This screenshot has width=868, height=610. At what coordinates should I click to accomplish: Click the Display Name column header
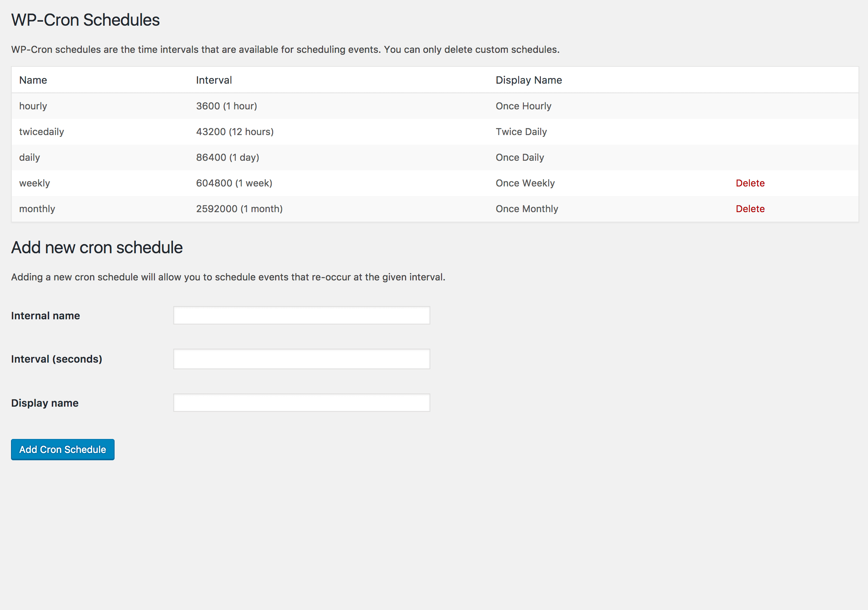click(528, 80)
